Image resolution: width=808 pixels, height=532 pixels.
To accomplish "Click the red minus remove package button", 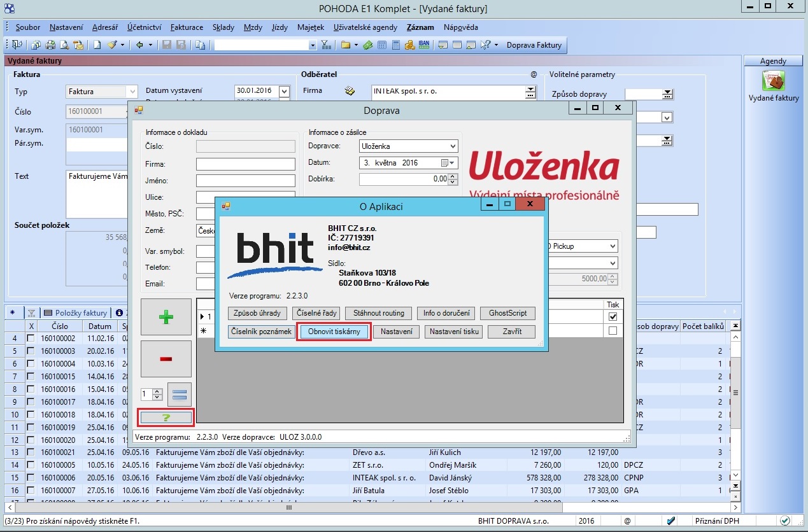I will tap(166, 359).
